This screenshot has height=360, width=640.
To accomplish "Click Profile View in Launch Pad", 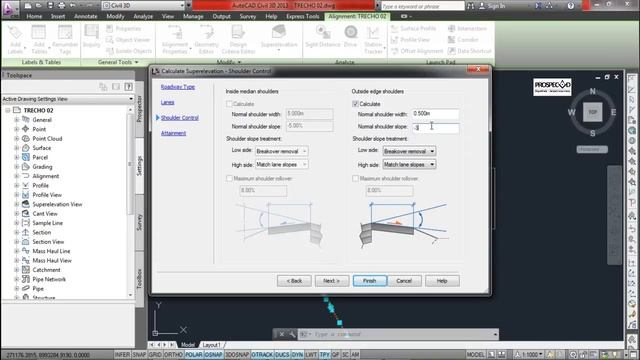I will pyautogui.click(x=410, y=40).
